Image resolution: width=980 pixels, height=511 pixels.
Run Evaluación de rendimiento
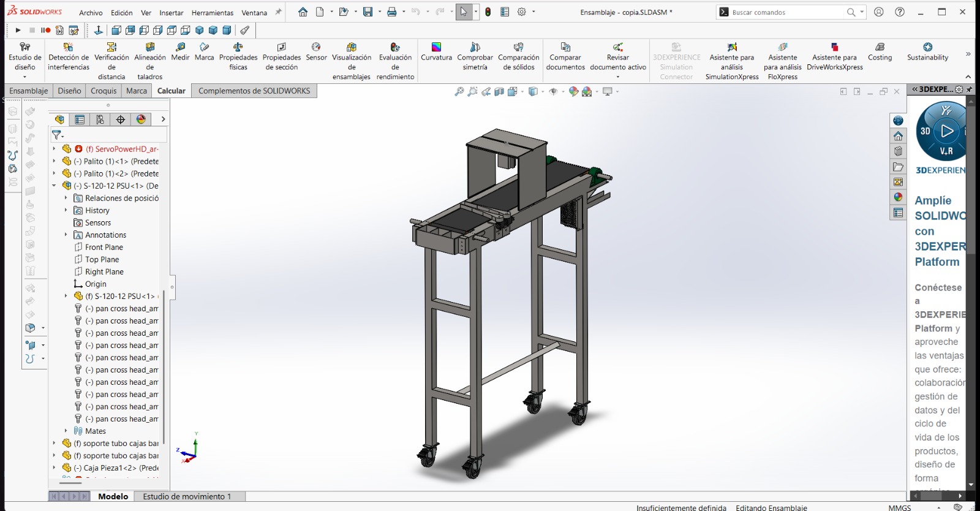coord(395,61)
